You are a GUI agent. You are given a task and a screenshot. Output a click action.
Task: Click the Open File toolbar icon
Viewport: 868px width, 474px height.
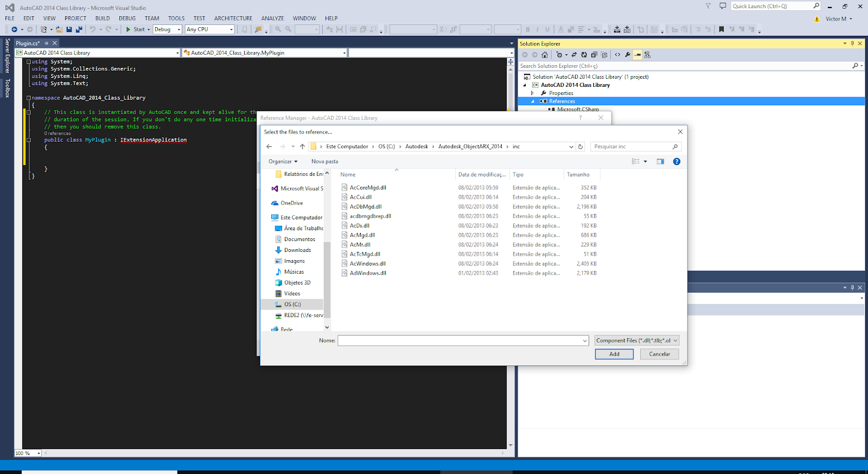[x=59, y=29]
